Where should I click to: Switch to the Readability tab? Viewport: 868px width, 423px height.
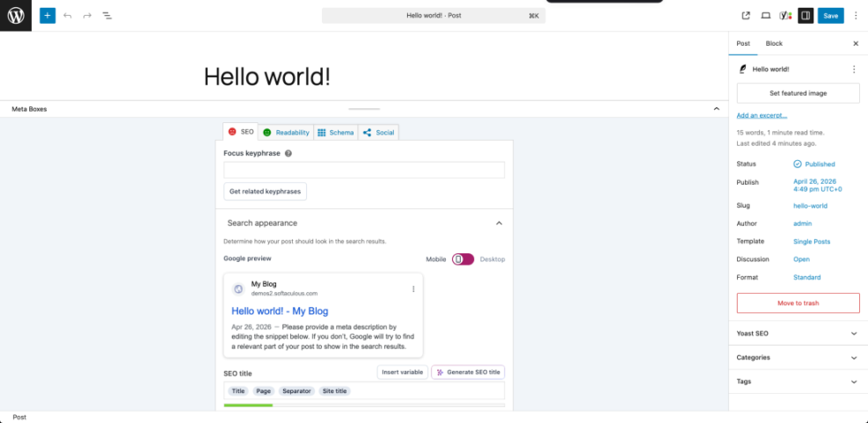[x=286, y=132]
